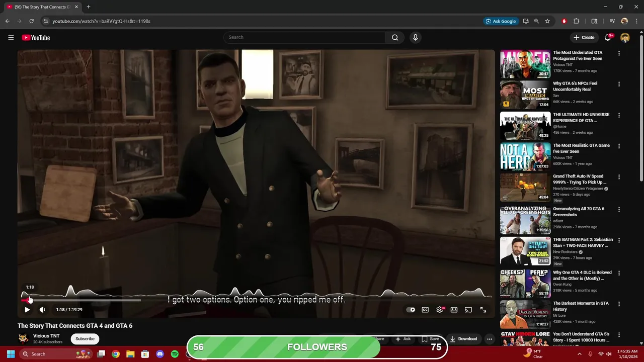Switch to theater mode
644x362 pixels.
(x=454, y=310)
